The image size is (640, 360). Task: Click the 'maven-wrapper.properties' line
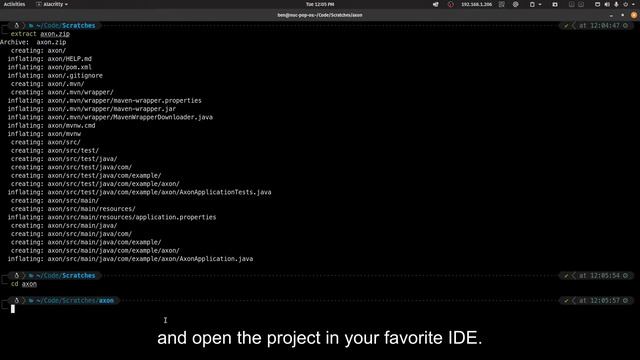(104, 100)
